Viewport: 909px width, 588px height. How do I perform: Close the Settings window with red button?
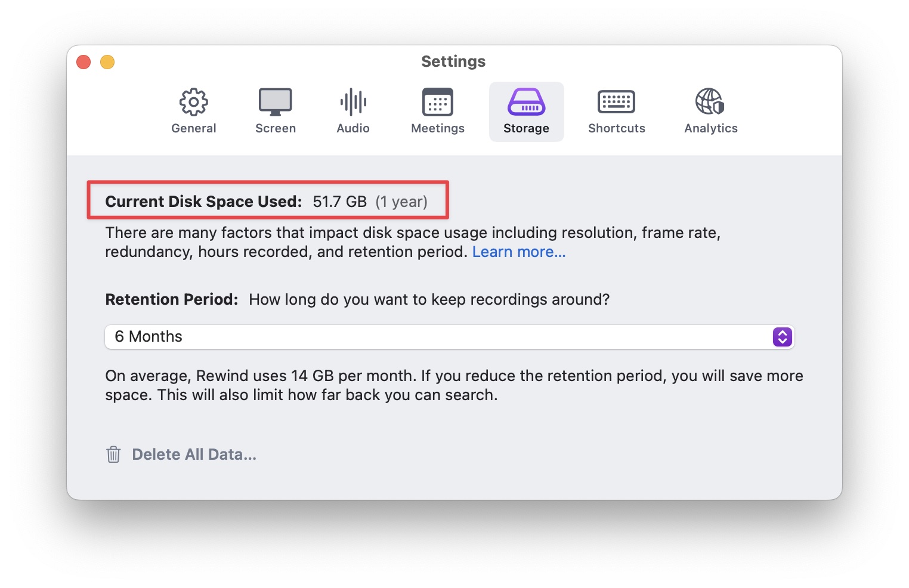[x=84, y=62]
